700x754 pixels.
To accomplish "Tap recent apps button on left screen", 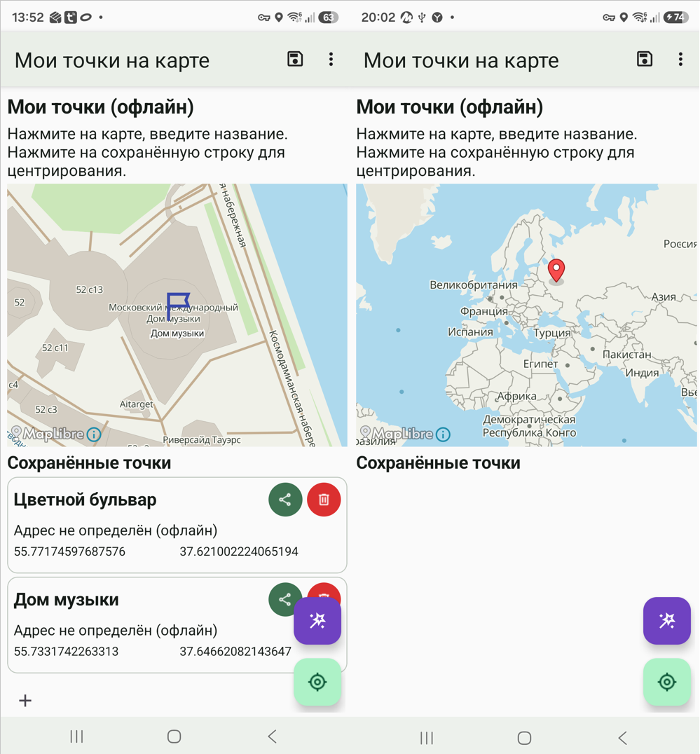I will click(76, 736).
